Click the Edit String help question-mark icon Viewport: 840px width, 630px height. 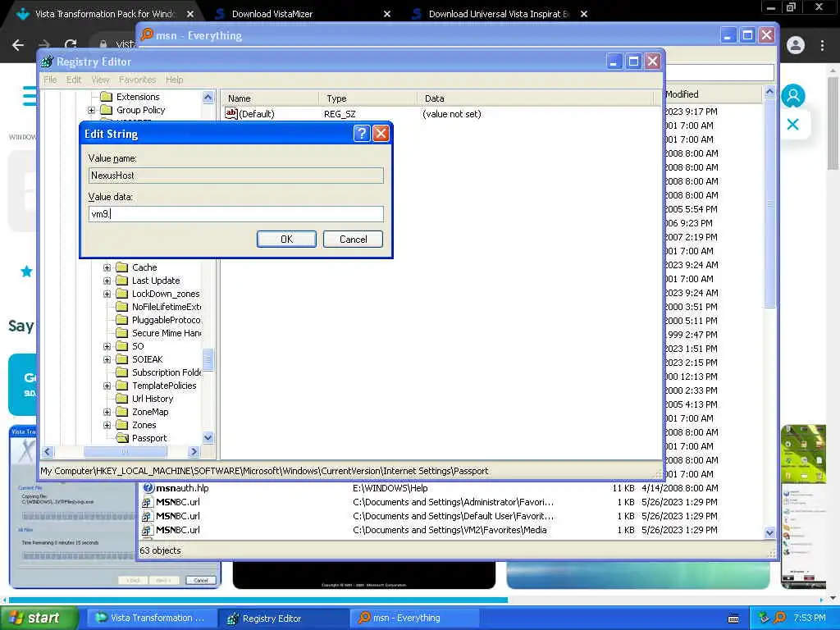click(362, 133)
